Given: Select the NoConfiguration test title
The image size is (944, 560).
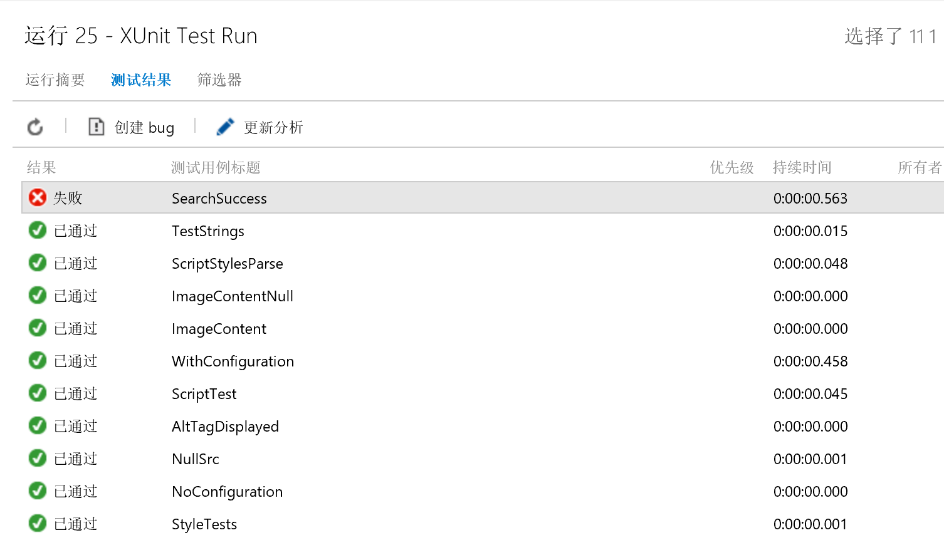Looking at the screenshot, I should tap(227, 492).
